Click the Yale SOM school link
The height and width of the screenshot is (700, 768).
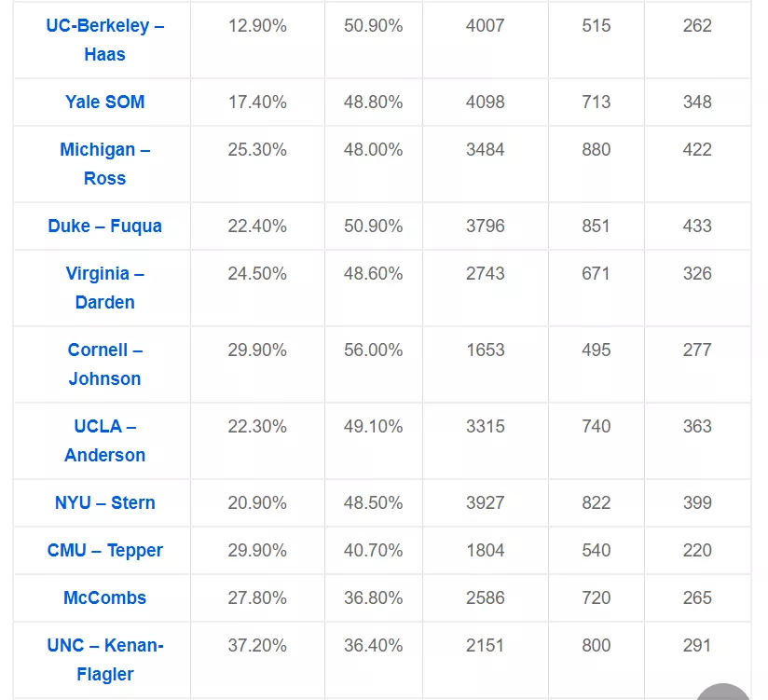(104, 103)
